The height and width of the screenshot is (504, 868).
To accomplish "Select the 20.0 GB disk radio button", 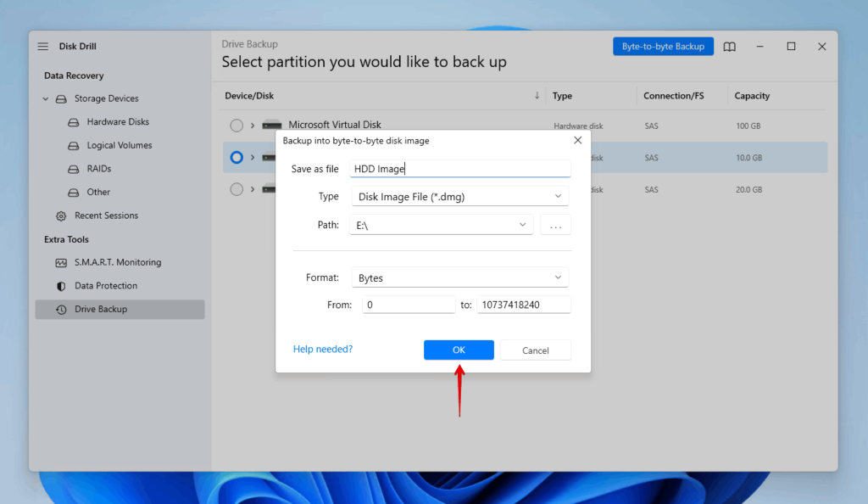I will click(236, 189).
